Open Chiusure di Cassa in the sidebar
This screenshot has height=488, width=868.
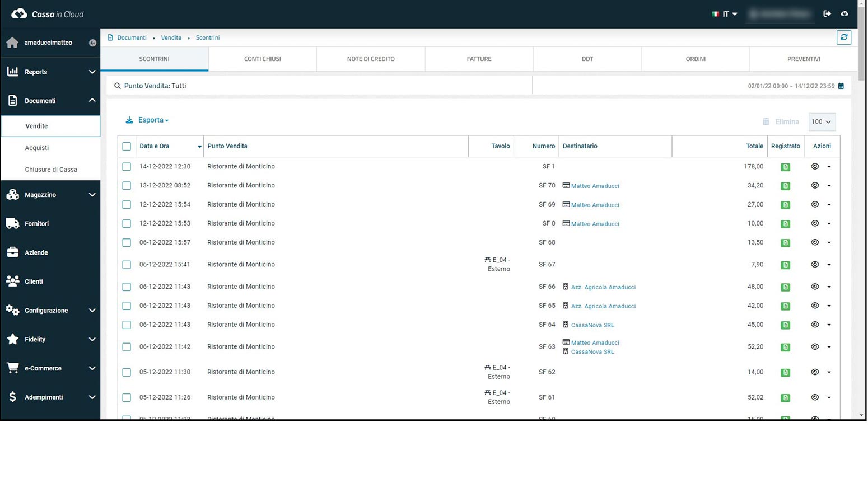click(50, 170)
